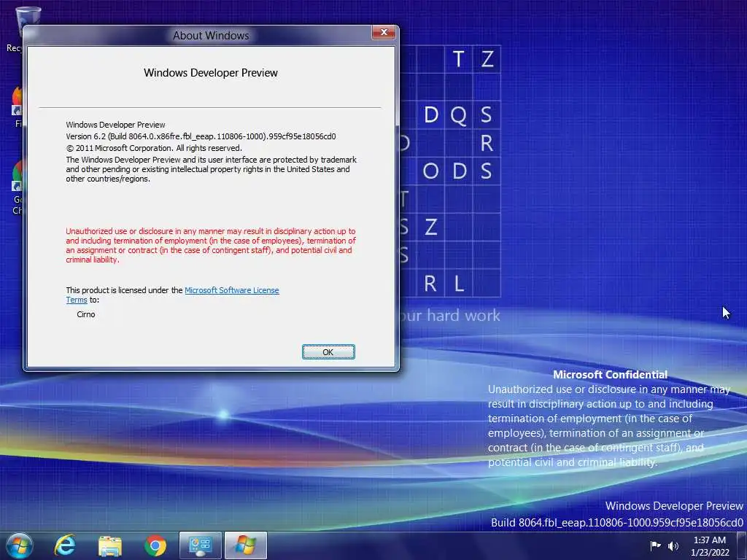Close the About Windows dialog

pyautogui.click(x=384, y=32)
